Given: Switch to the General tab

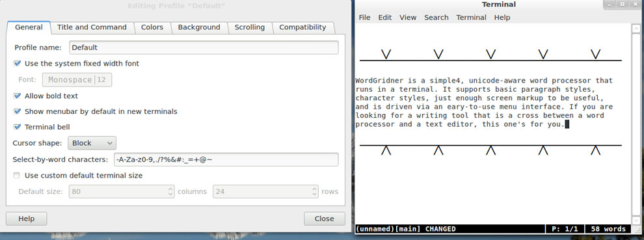Looking at the screenshot, I should (x=29, y=27).
